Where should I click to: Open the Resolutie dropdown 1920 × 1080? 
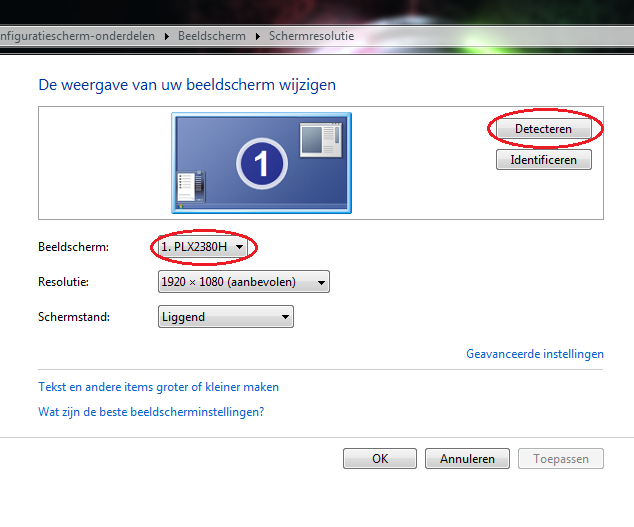click(244, 281)
